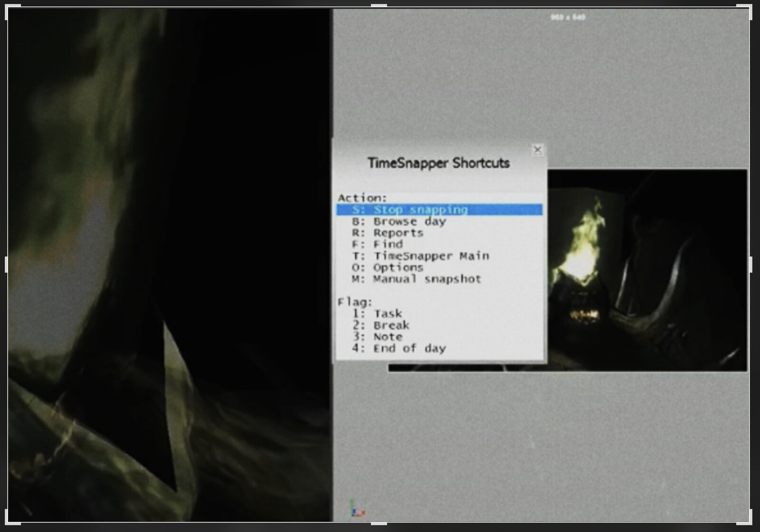Screen dimensions: 760x532
Task: Select the '4: End of day' flag
Action: [399, 348]
